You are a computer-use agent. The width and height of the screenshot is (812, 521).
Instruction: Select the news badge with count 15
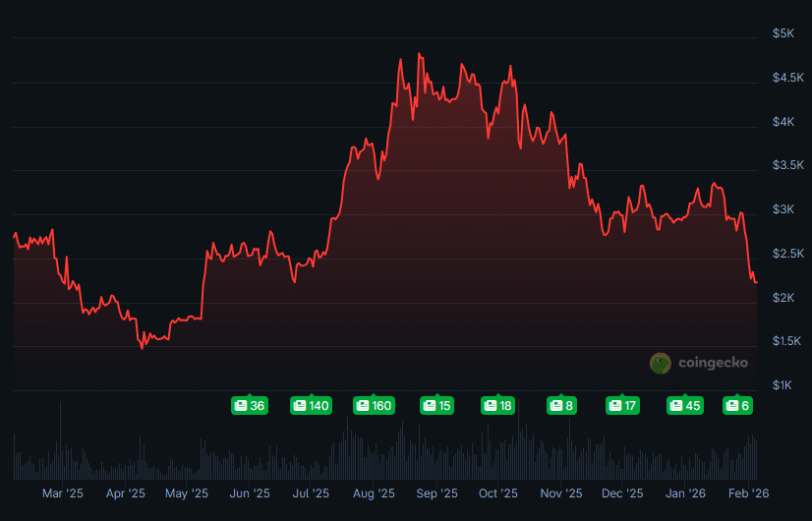(x=436, y=405)
